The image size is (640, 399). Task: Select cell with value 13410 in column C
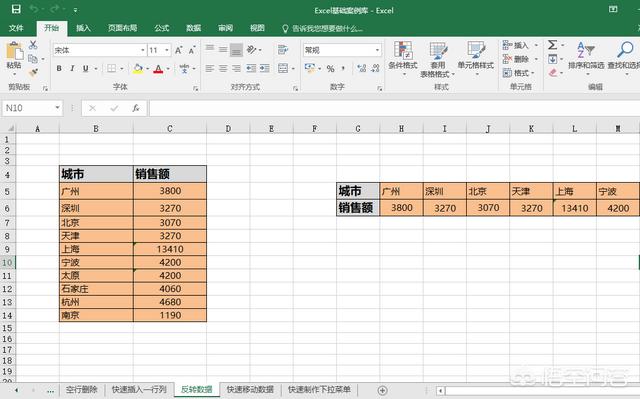pyautogui.click(x=170, y=249)
